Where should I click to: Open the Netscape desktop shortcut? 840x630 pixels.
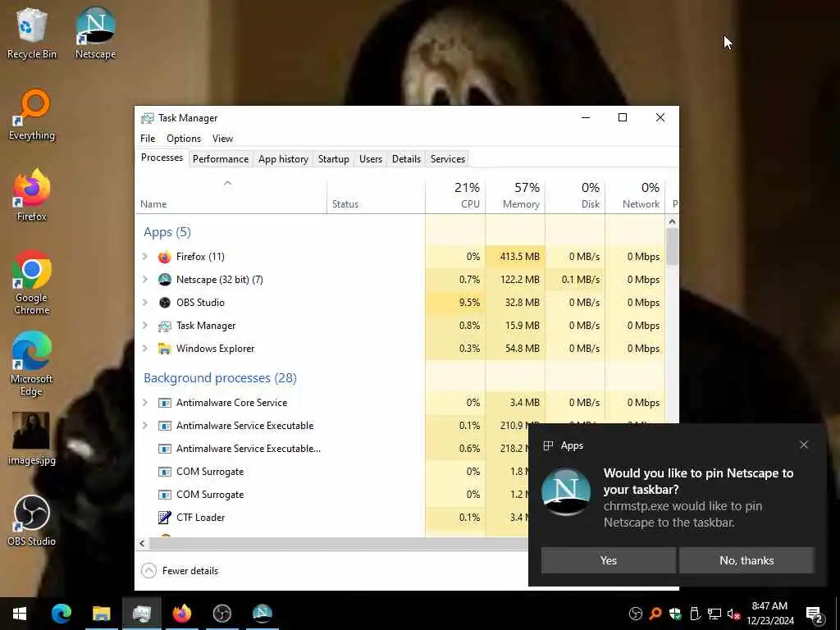pos(95,33)
